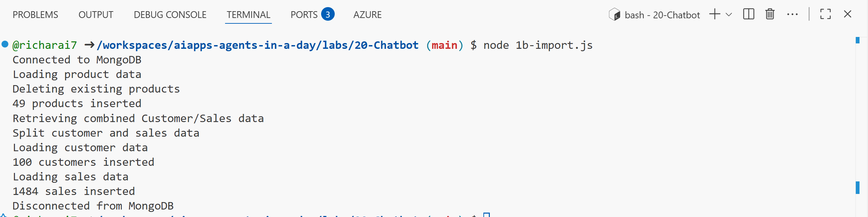868x217 pixels.
Task: Click the Ports count badge
Action: pyautogui.click(x=328, y=15)
